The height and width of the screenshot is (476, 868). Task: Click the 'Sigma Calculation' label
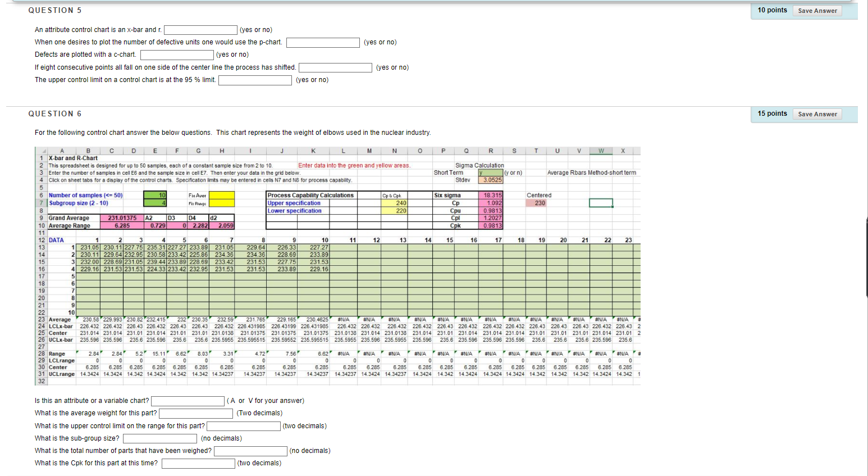click(479, 165)
